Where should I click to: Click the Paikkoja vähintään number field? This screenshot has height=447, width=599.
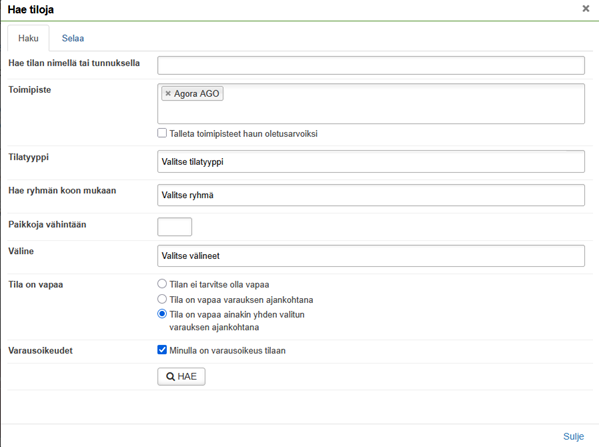click(175, 227)
